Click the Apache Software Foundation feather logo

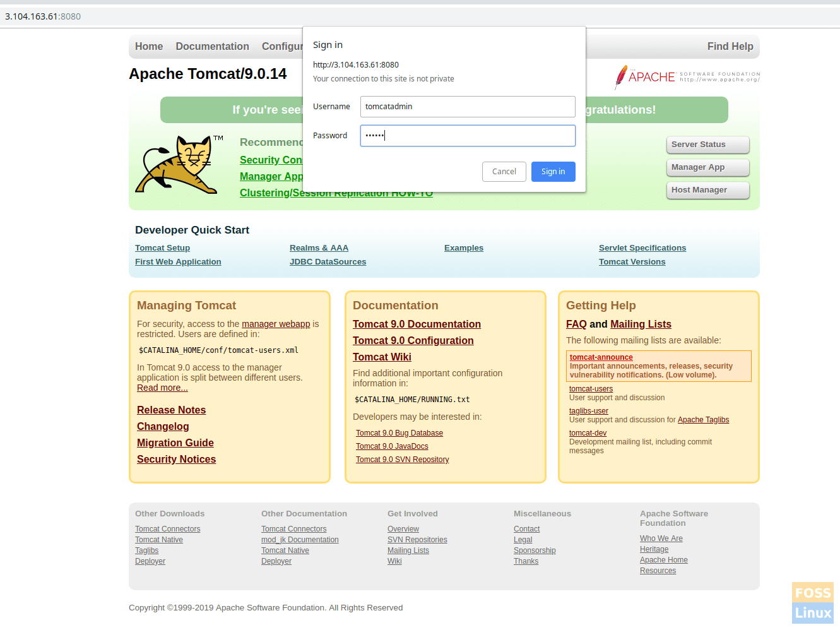pos(687,77)
